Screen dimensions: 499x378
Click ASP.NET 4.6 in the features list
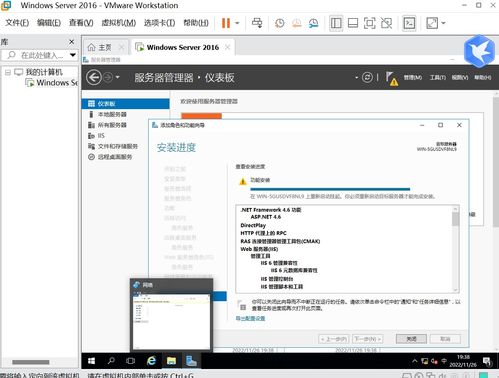coord(266,217)
